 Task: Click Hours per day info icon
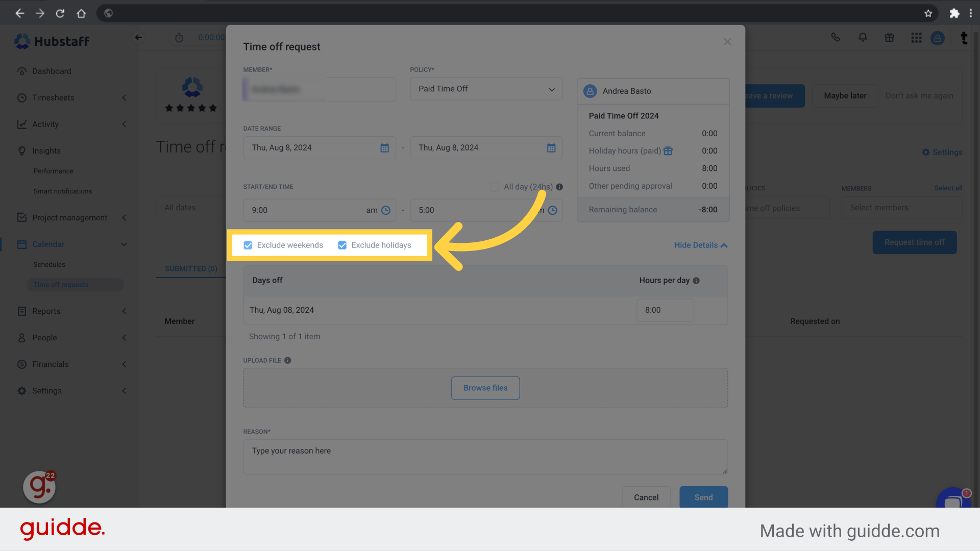(696, 281)
